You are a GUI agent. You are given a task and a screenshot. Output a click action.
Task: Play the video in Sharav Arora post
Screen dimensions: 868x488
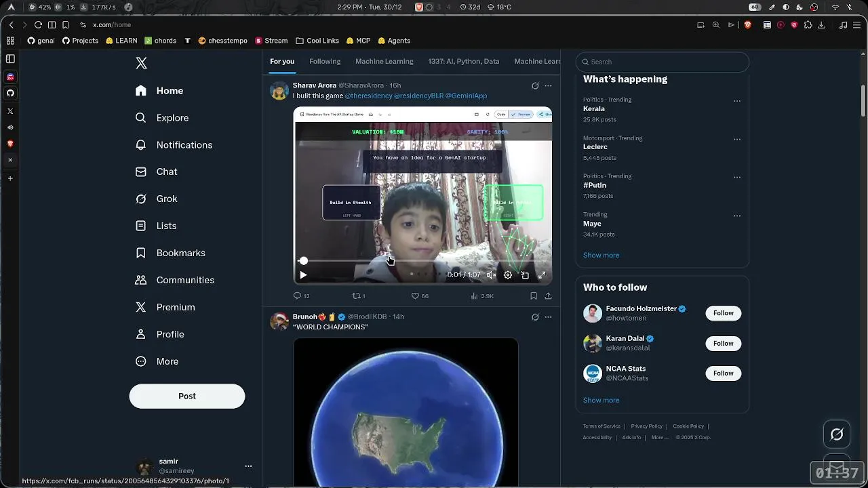point(303,275)
